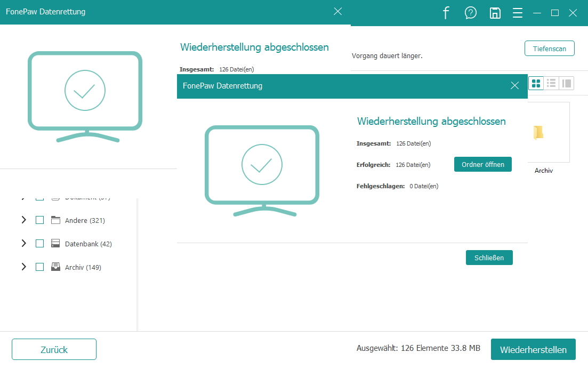Click the Archiv folder name label
This screenshot has height=369, width=588.
coord(543,171)
